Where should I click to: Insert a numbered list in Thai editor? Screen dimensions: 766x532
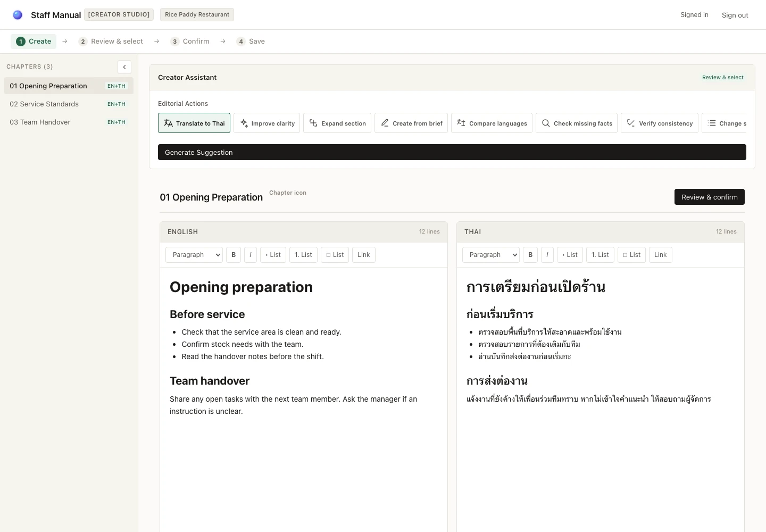point(601,255)
